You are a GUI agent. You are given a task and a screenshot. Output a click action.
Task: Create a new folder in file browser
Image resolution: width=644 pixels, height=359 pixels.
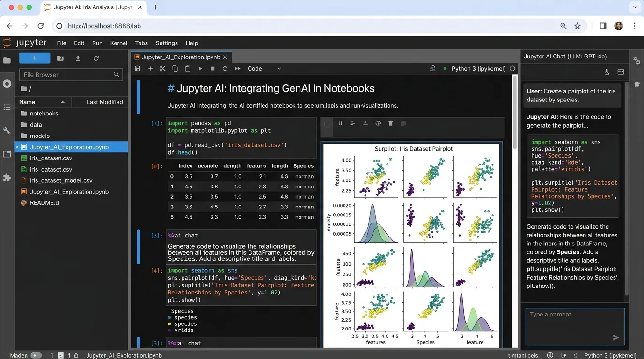click(x=60, y=58)
